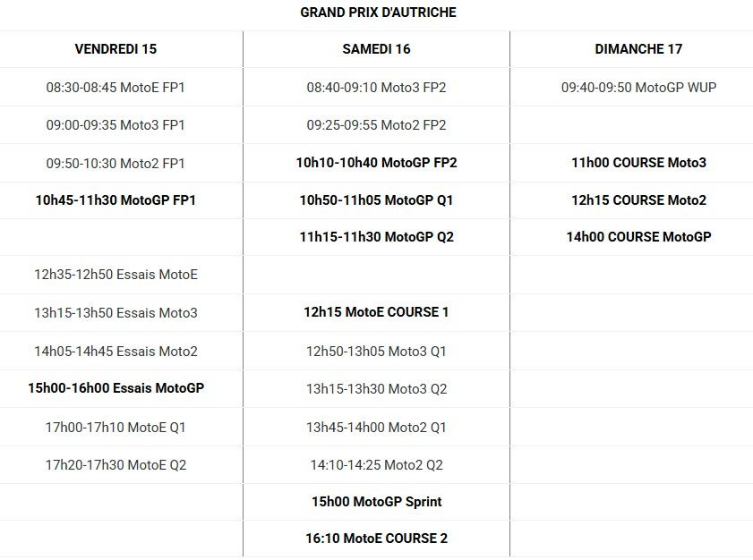The image size is (753, 560).
Task: Select the 17h00-17h10 MotoE Q1 cell
Action: coord(116,428)
